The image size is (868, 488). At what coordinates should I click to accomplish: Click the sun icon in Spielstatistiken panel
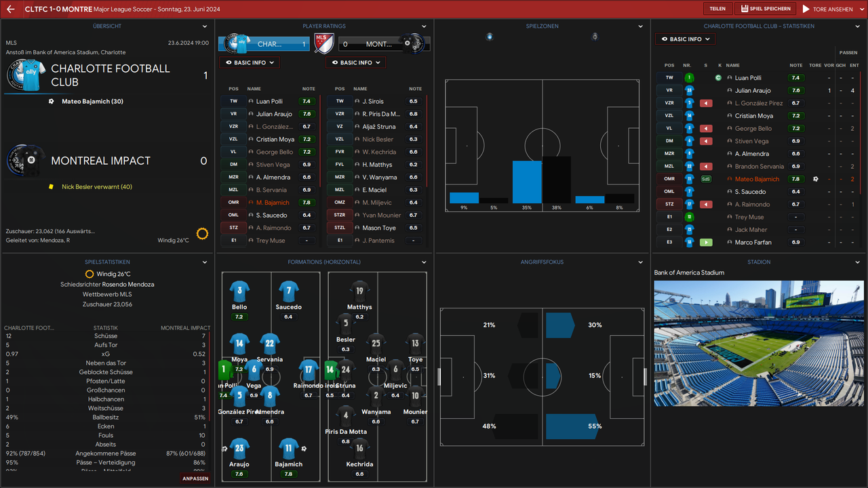point(90,274)
